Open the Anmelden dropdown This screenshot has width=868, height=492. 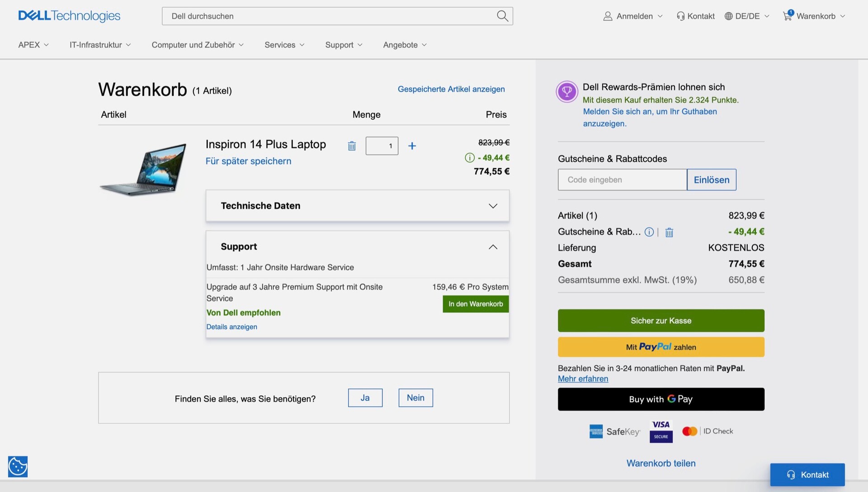click(633, 16)
